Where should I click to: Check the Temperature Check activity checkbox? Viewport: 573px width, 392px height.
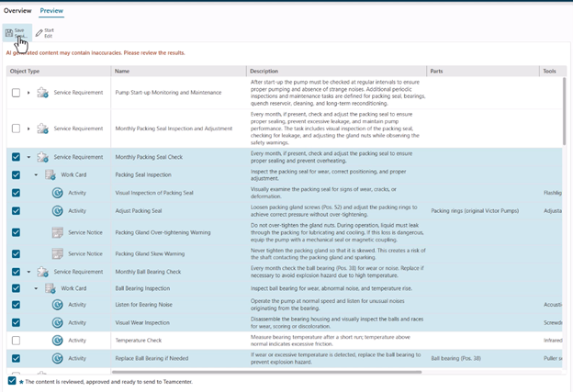click(16, 341)
